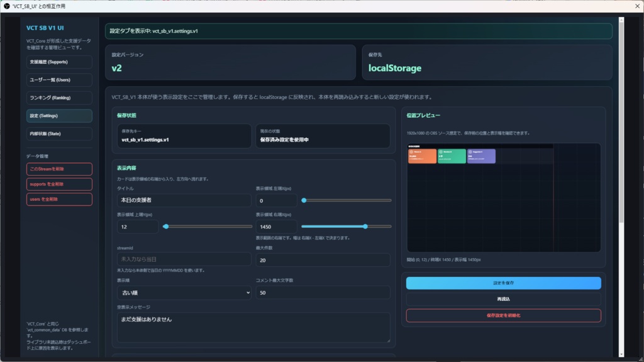Open the ユーザー一覧 (Users) view

click(59, 80)
